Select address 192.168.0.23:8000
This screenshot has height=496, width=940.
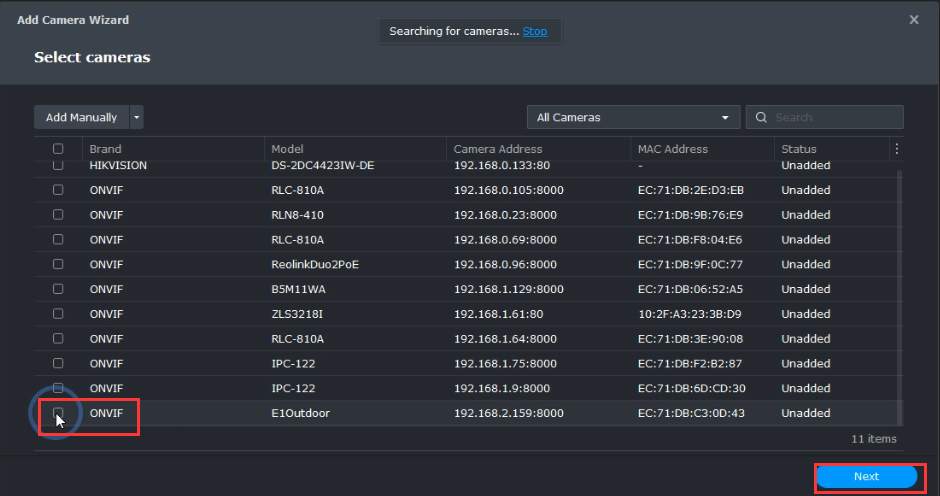(505, 215)
